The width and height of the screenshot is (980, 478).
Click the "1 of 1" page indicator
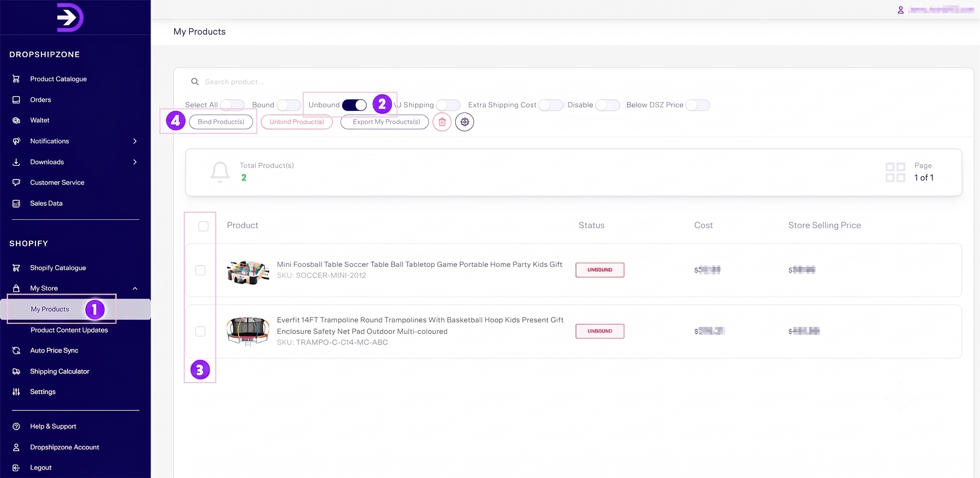(x=924, y=178)
